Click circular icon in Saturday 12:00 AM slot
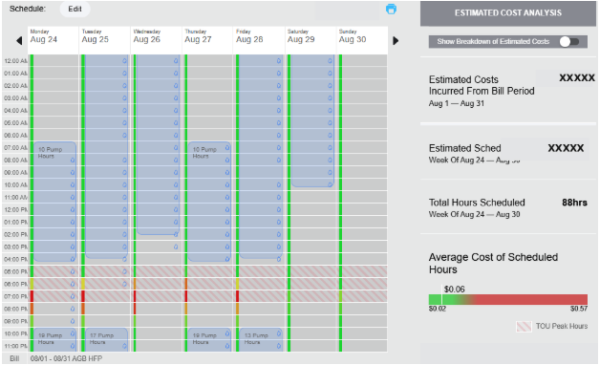600x365 pixels. click(330, 61)
